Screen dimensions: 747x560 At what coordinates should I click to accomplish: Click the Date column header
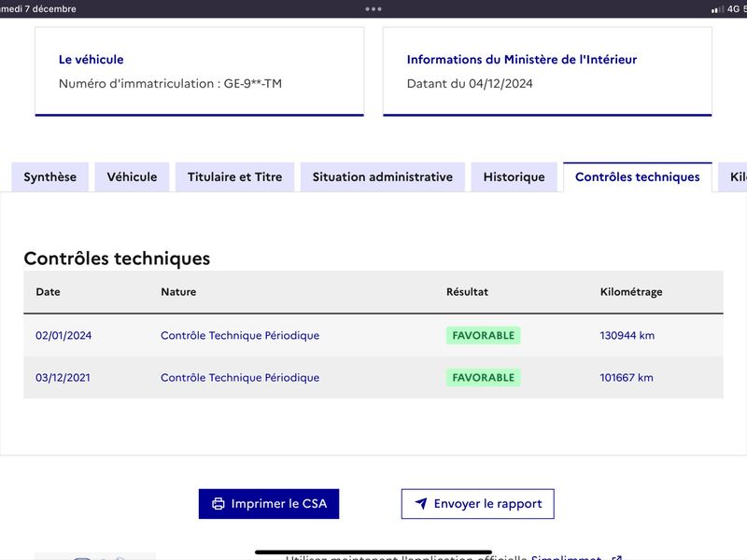point(49,292)
